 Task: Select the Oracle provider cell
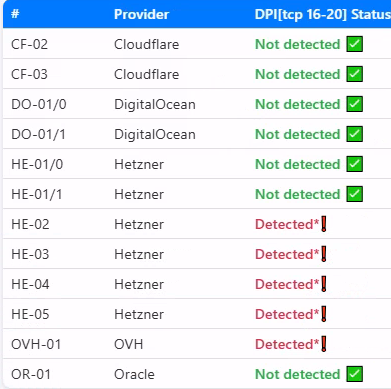click(x=134, y=374)
